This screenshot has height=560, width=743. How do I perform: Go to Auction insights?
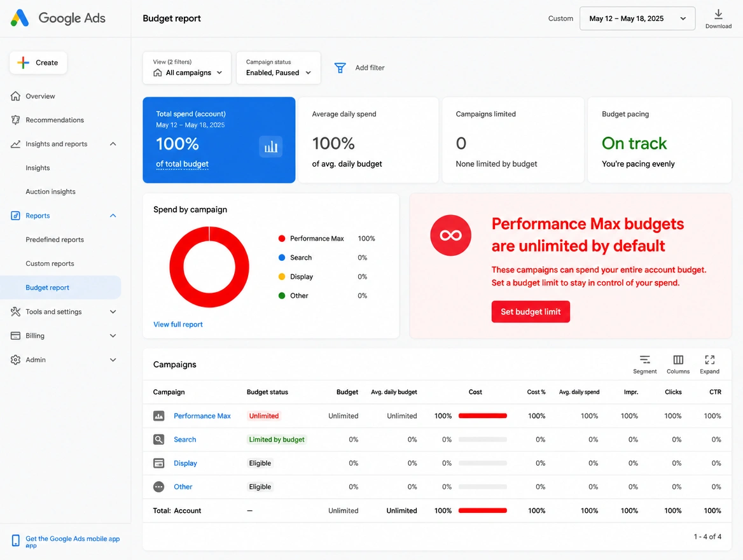tap(50, 192)
